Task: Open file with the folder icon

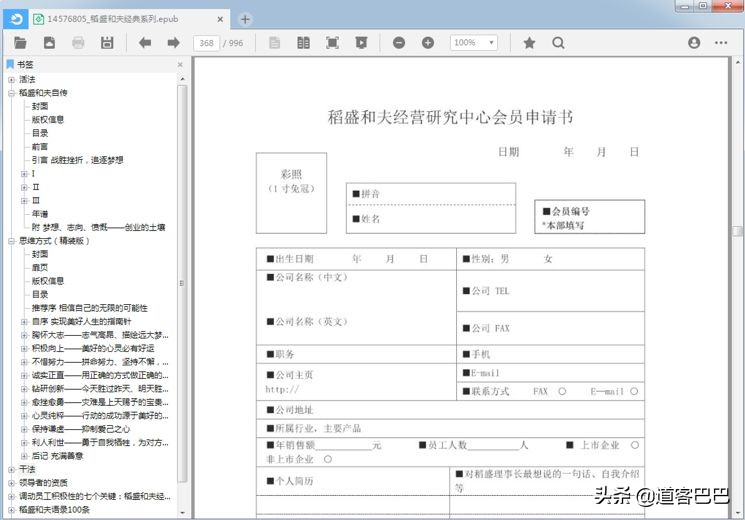Action: click(x=20, y=43)
